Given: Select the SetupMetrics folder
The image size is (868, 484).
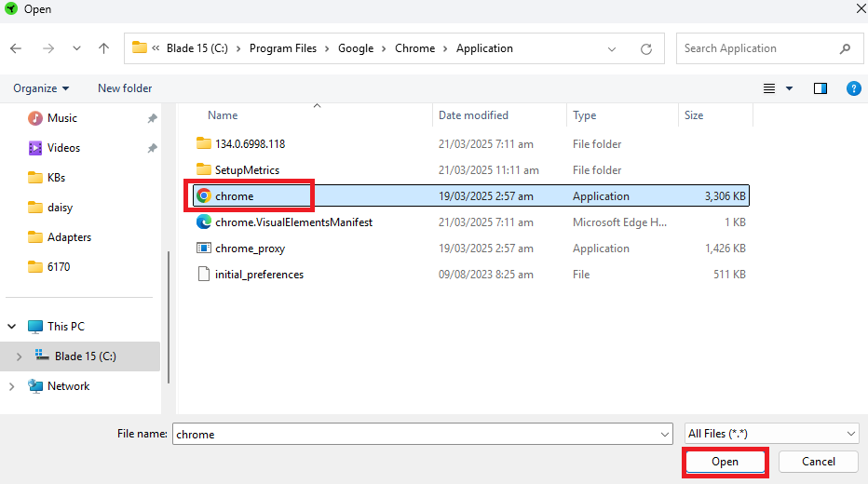Looking at the screenshot, I should pyautogui.click(x=247, y=170).
